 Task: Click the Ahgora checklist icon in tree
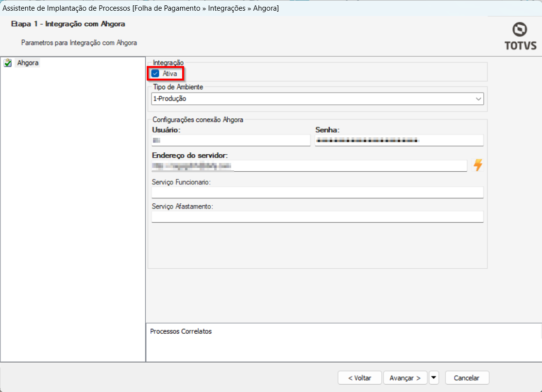tap(8, 63)
